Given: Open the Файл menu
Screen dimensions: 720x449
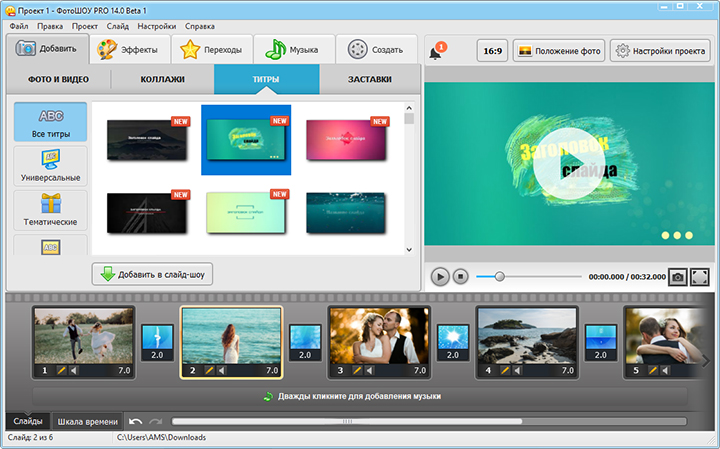Looking at the screenshot, I should (19, 25).
